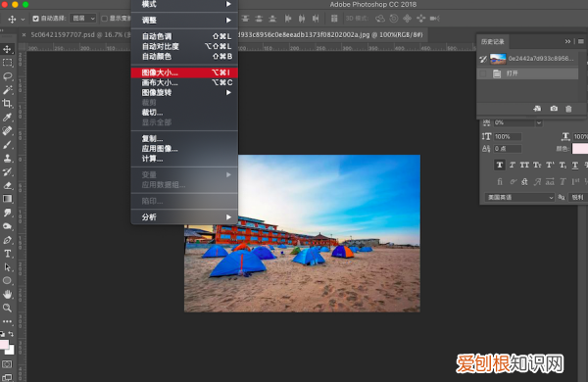Select the History Brush tool
The height and width of the screenshot is (382, 588).
(7, 172)
